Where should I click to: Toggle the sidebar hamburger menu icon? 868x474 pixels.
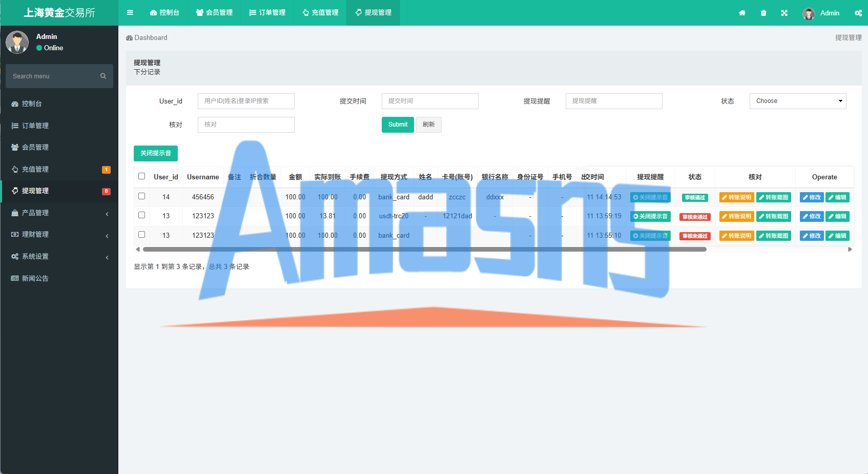130,13
